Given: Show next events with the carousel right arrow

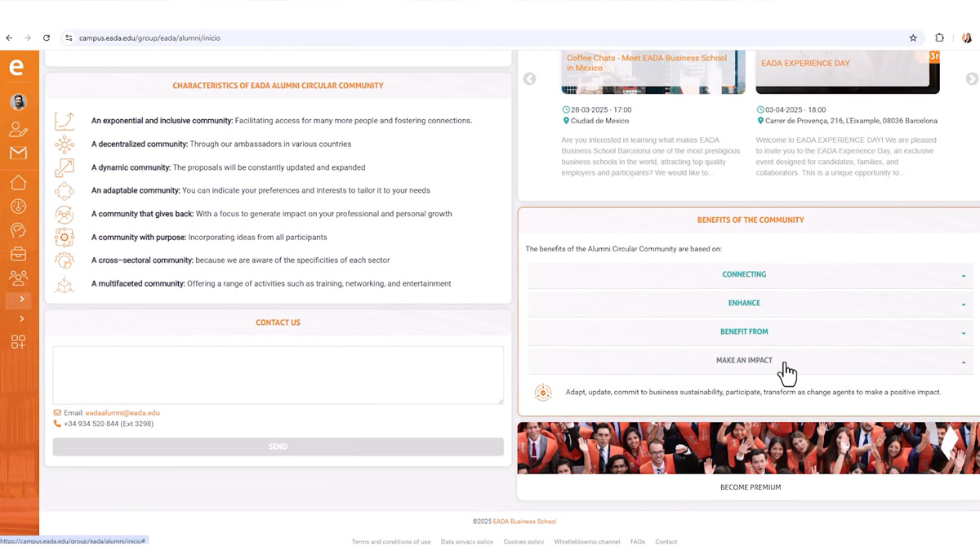Looking at the screenshot, I should (x=971, y=79).
